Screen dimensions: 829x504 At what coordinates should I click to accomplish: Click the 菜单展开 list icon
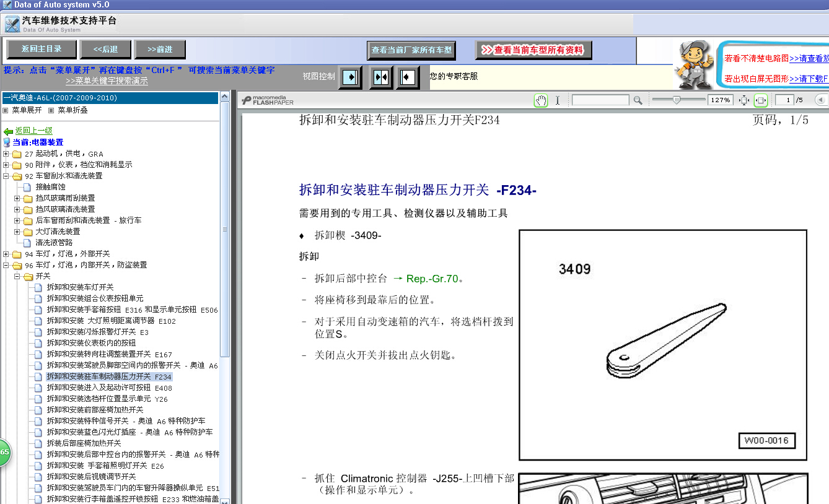6,110
